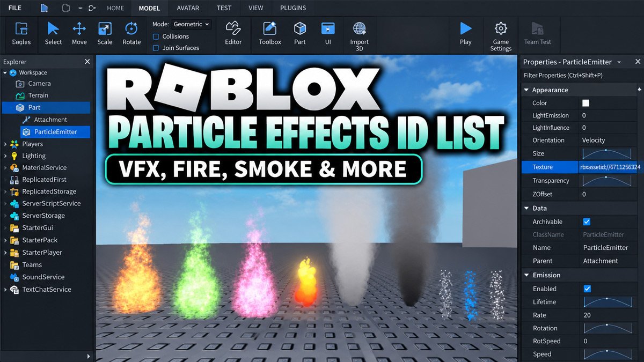Expand the Lighting node arrow
The width and height of the screenshot is (644, 362).
tap(5, 156)
